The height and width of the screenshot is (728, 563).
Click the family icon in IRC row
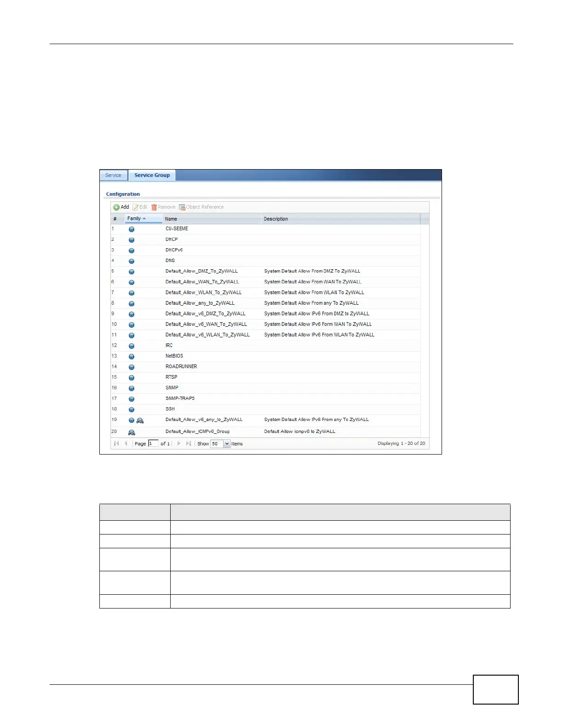pyautogui.click(x=132, y=346)
